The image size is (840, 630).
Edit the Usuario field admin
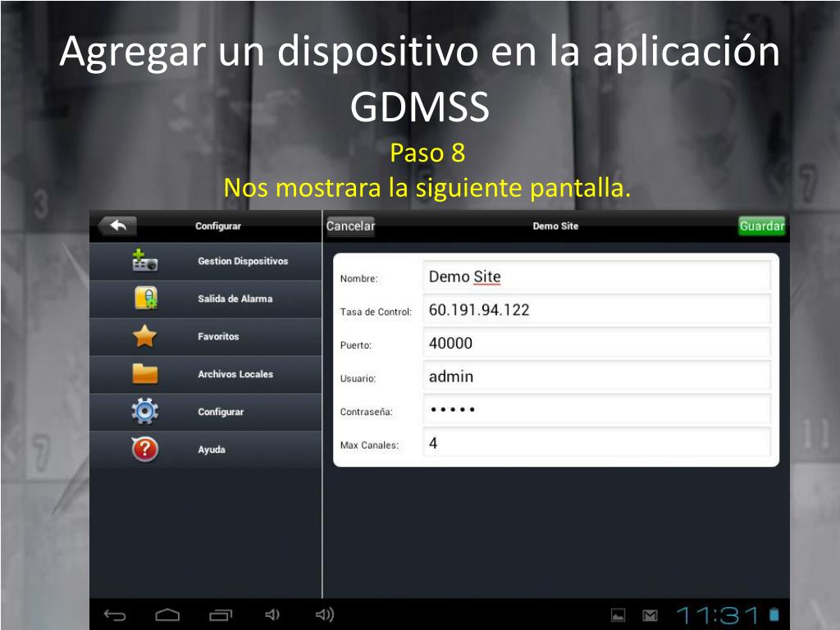pos(597,376)
